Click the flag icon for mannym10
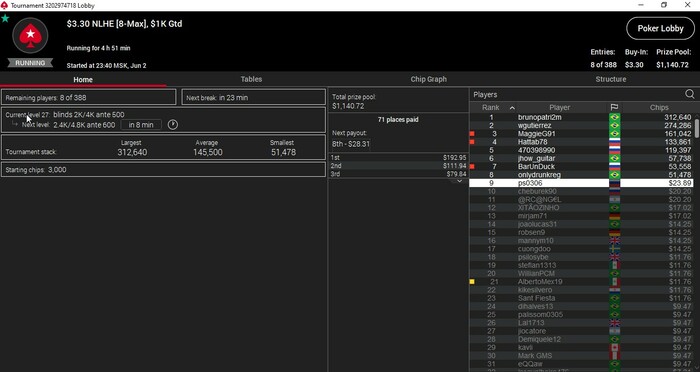Screen dimensions: 700x372 (x=615, y=241)
